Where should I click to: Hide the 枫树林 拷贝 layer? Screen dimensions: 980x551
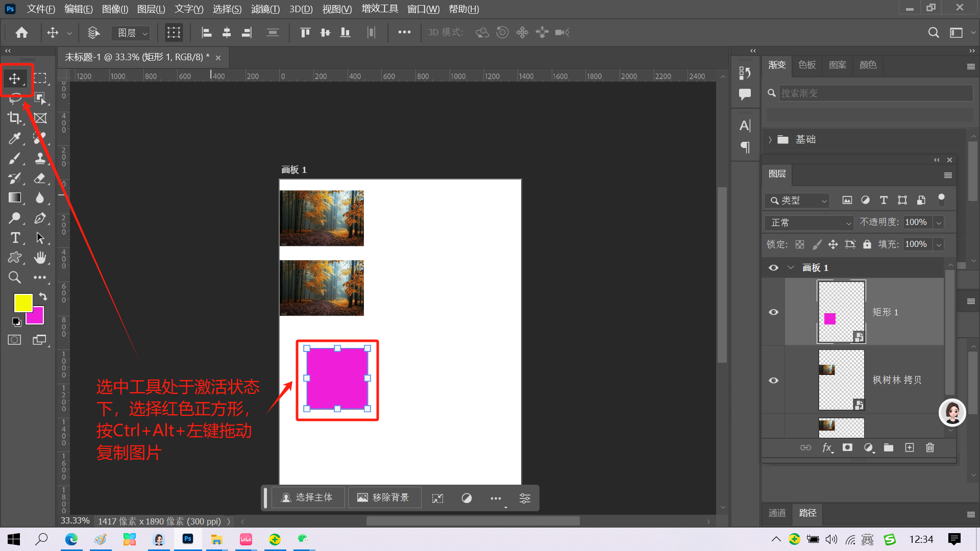773,381
